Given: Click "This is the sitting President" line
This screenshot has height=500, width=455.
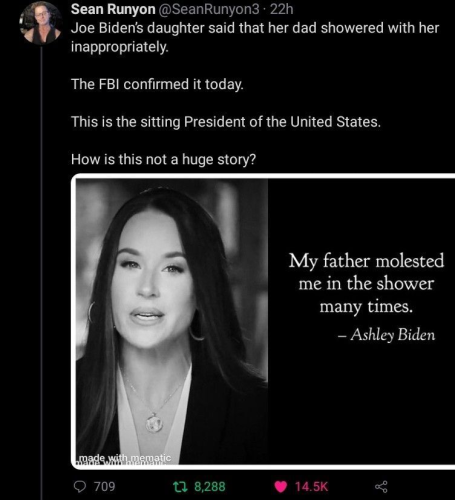Looking at the screenshot, I should click(x=226, y=122).
